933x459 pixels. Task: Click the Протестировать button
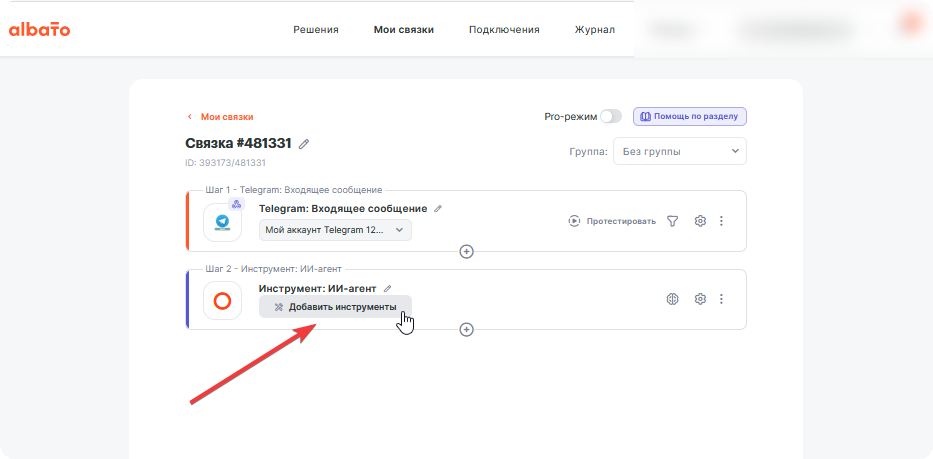pos(612,221)
